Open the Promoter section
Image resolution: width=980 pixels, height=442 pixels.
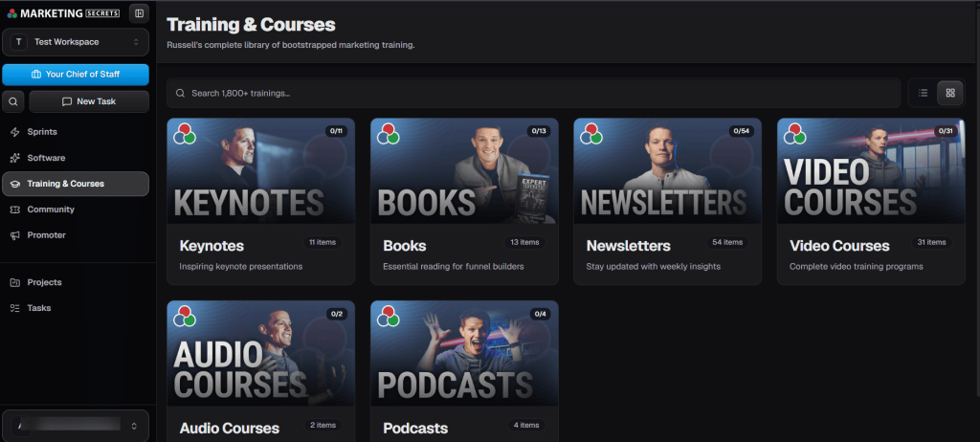click(x=76, y=235)
